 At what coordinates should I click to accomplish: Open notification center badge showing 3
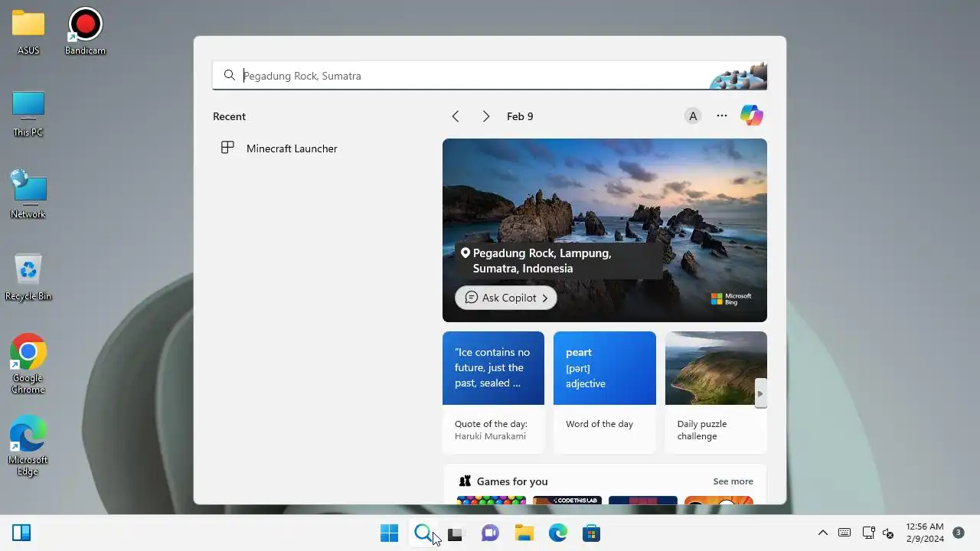pos(958,532)
